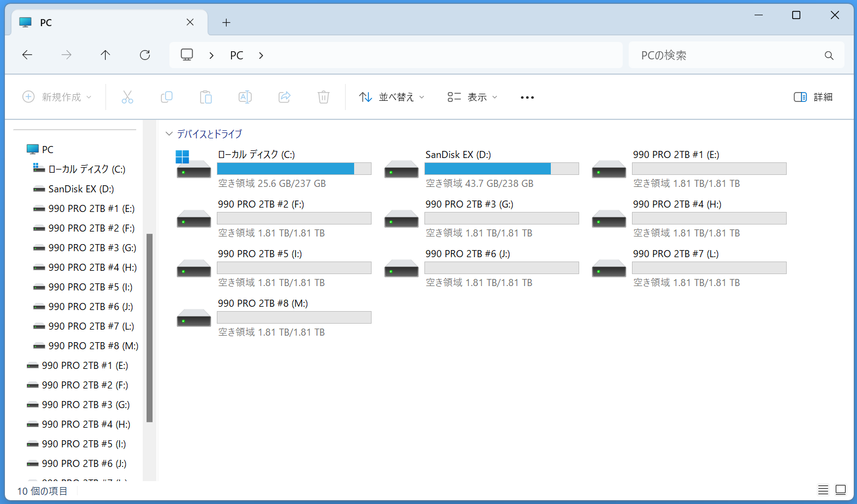Screen dimensions: 857x504
Task: Open the 表示 view dropdown
Action: tap(472, 97)
